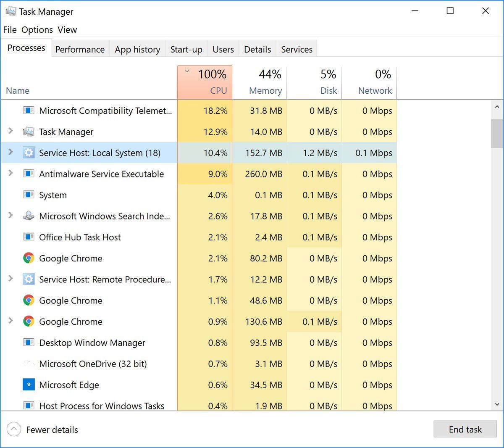Select Host Process for Windows Tasks name
The width and height of the screenshot is (504, 448).
point(102,406)
